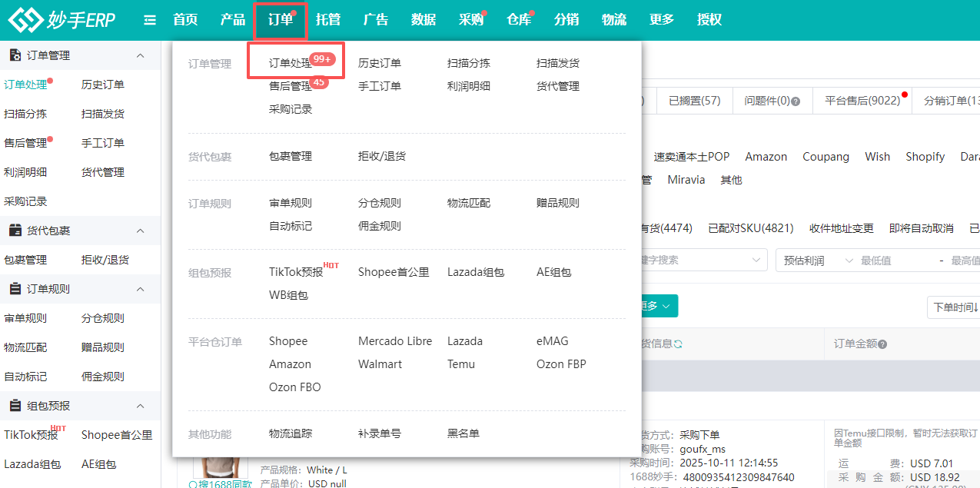Click the 货代包裹 sidebar section icon
The width and height of the screenshot is (980, 488).
[15, 231]
